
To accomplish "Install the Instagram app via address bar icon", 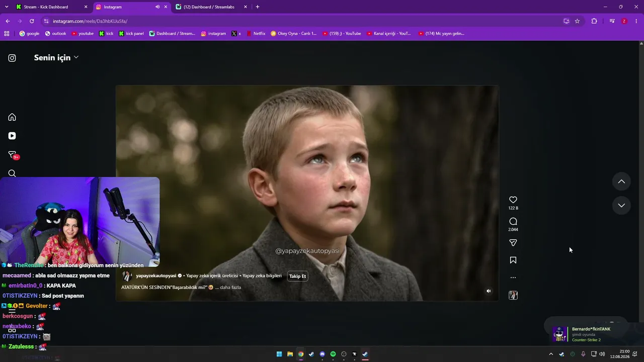I will 566,21.
